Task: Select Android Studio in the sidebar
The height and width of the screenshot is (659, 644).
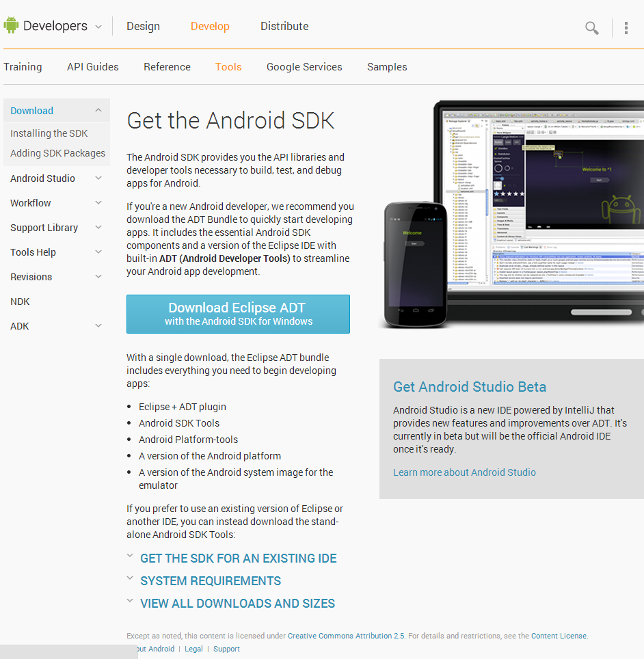Action: pos(43,178)
